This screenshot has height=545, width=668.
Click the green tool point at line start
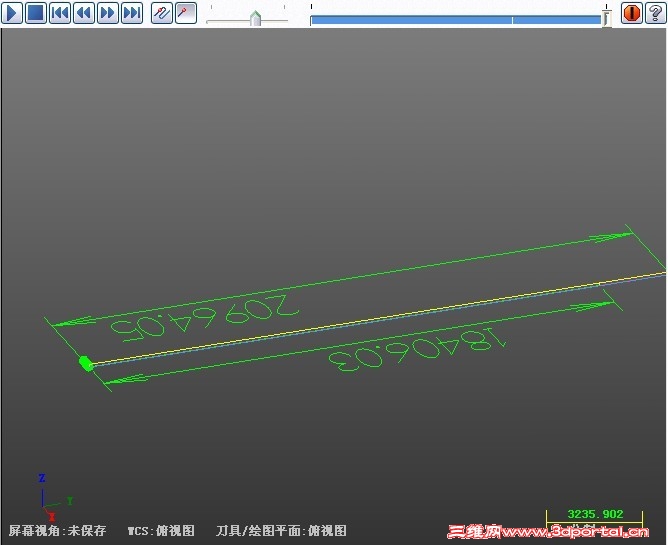point(86,363)
